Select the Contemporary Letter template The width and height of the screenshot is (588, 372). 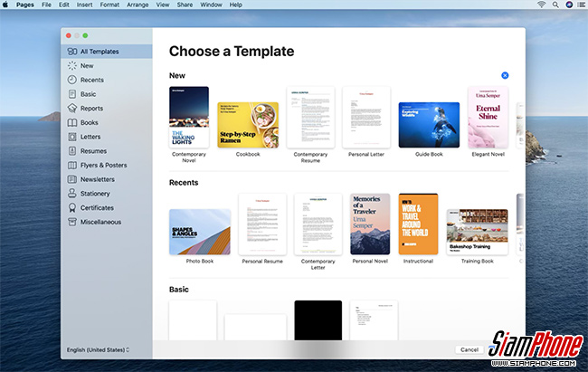coord(318,224)
